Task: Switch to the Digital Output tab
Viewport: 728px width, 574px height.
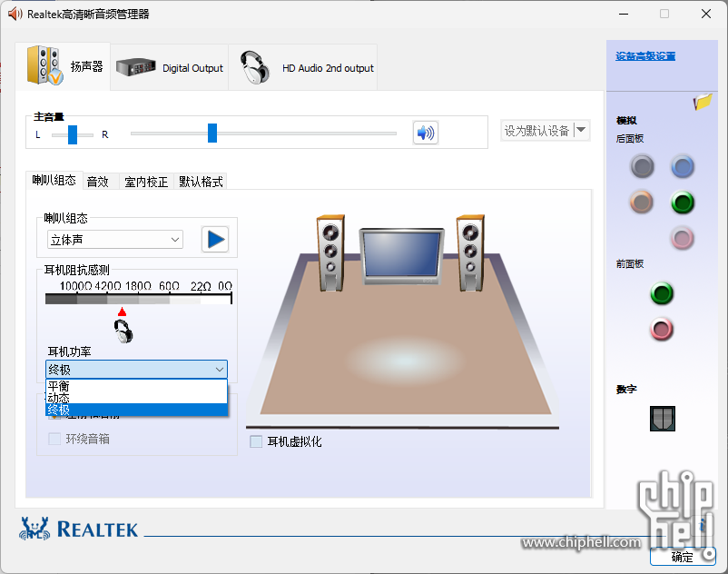Action: [171, 68]
